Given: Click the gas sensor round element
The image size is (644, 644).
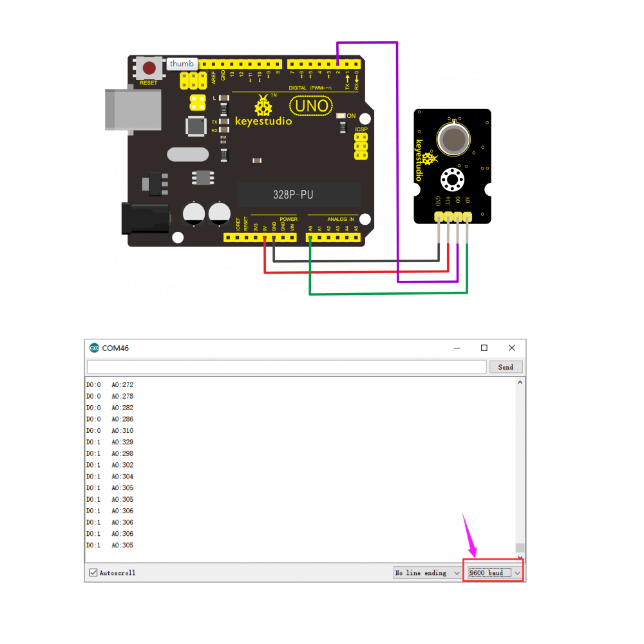Looking at the screenshot, I should click(453, 139).
